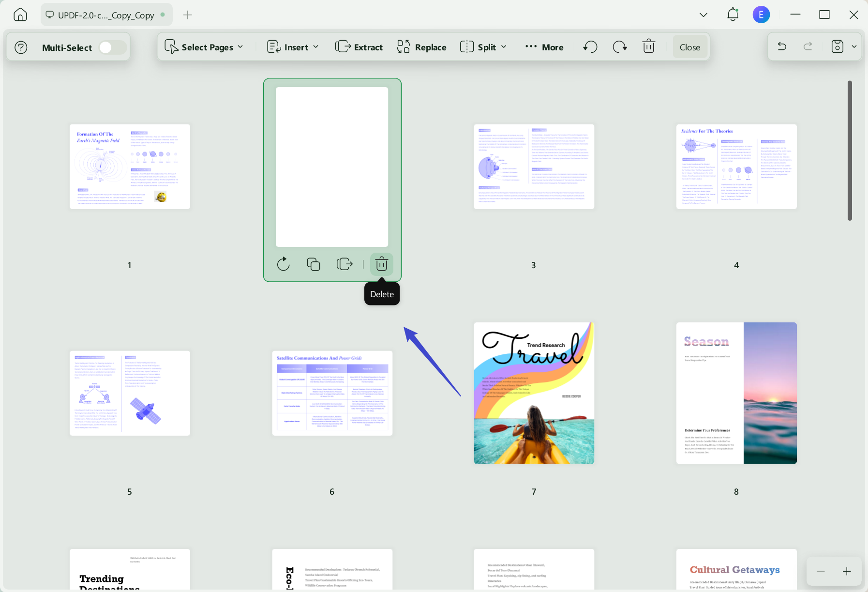Expand the save options arrow
Image resolution: width=868 pixels, height=592 pixels.
click(x=854, y=46)
